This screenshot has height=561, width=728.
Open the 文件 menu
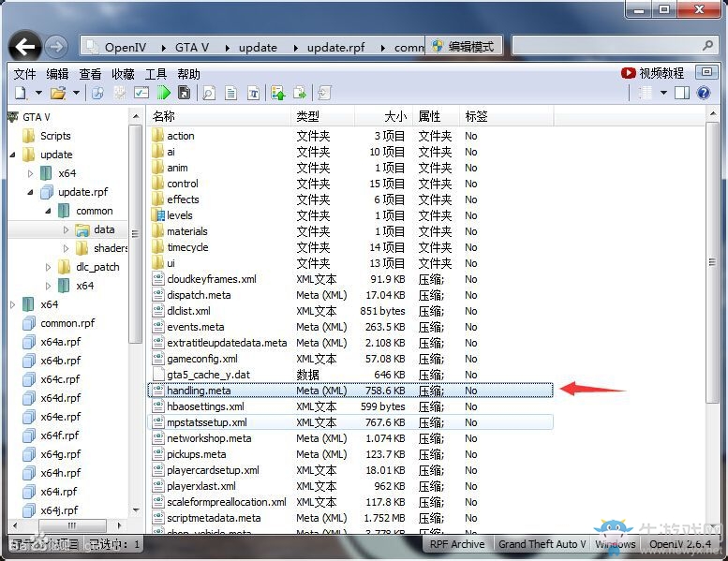point(24,74)
